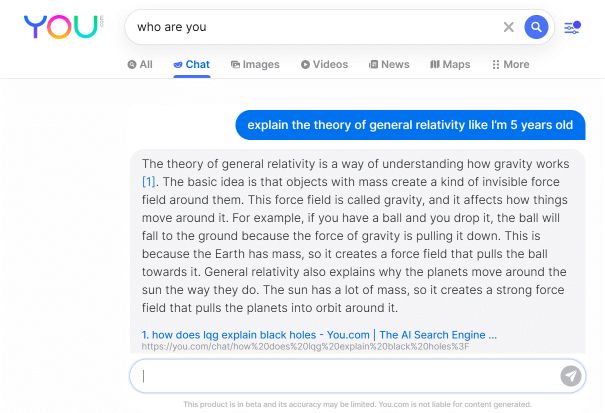The height and width of the screenshot is (413, 605).
Task: Go to the Videos tab
Action: coord(324,64)
